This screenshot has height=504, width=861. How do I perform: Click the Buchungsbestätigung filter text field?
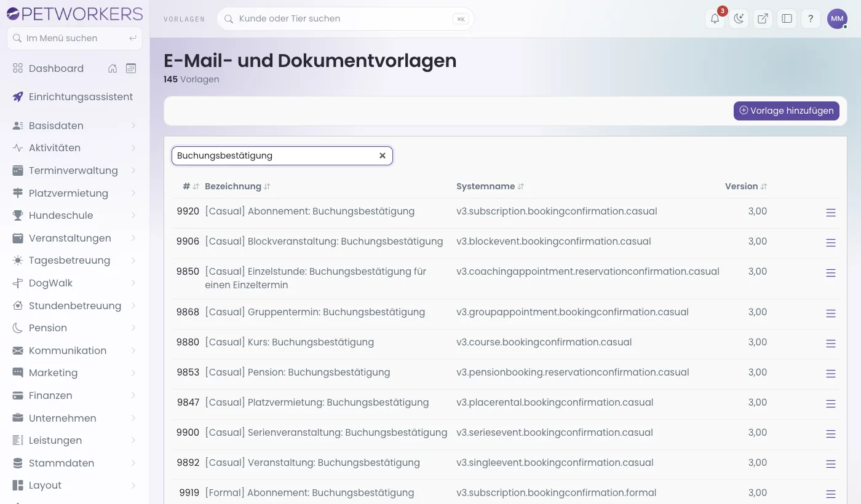point(282,156)
